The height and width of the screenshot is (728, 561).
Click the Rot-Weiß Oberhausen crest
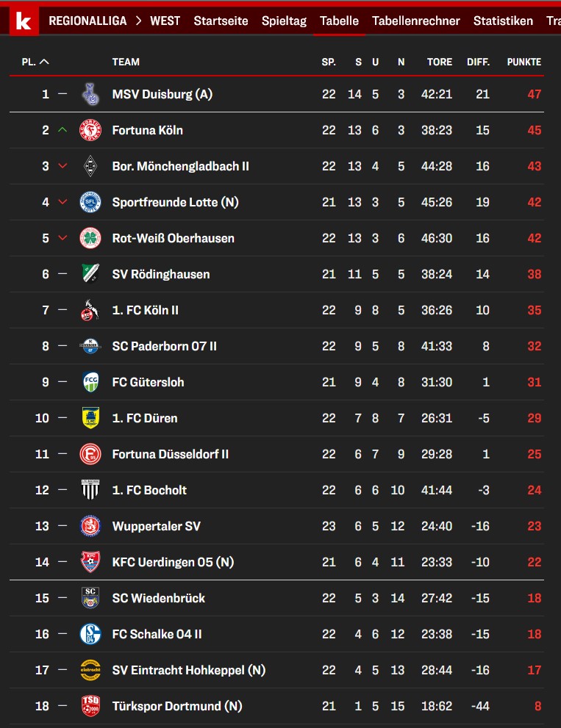pyautogui.click(x=90, y=238)
